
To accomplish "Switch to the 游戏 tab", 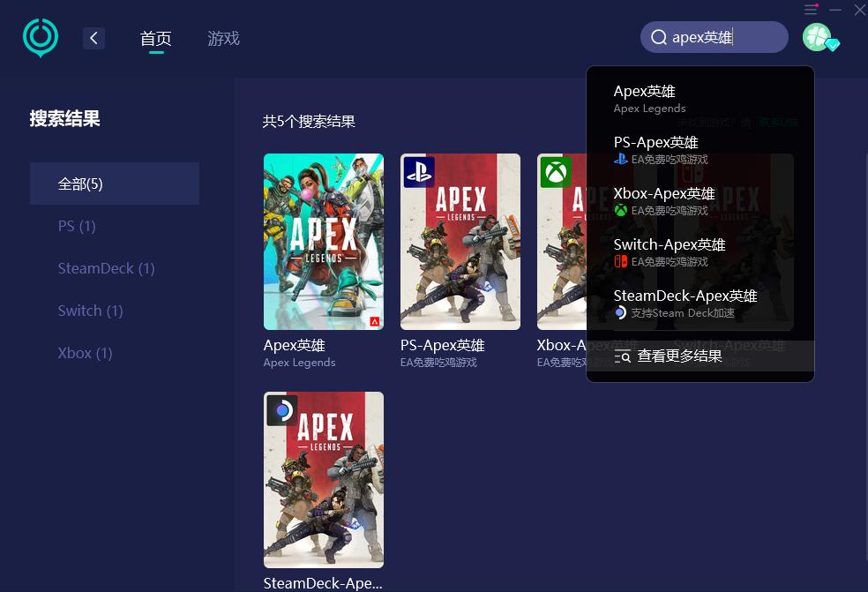I will click(x=223, y=38).
